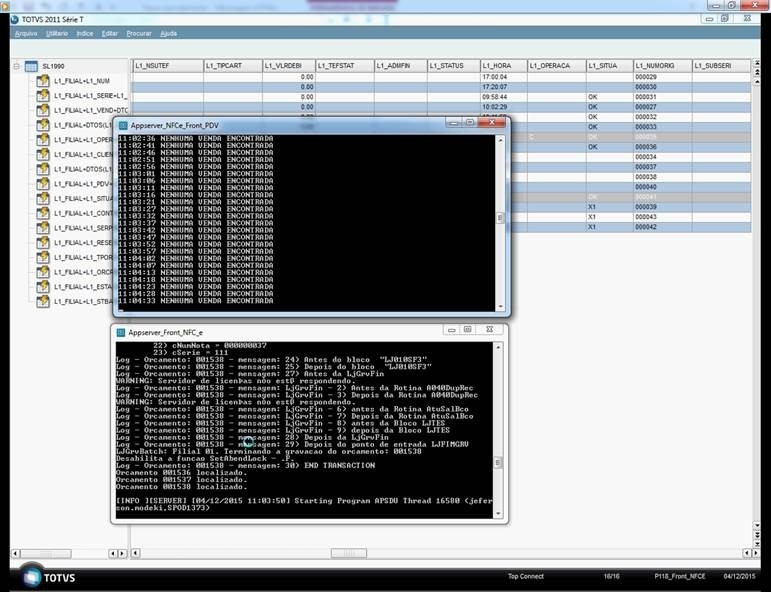Select cell 17:00:04 in L1_HORA column
Viewport: 771px width, 592px height.
coord(504,77)
